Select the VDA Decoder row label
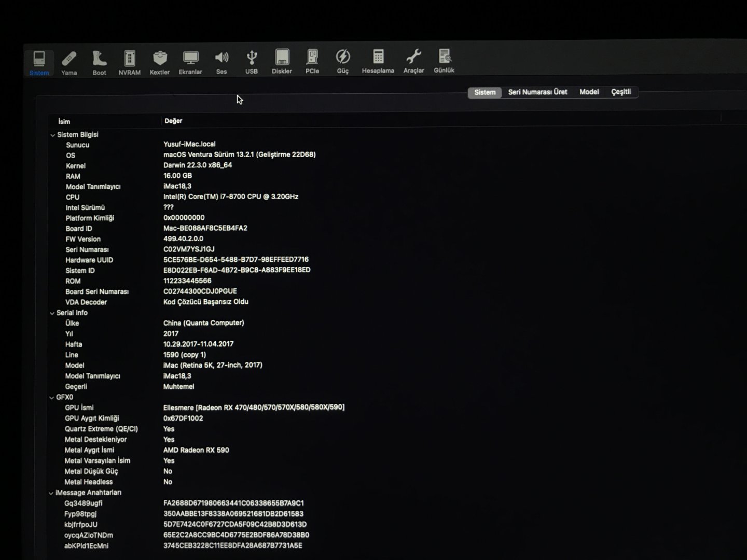This screenshot has height=560, width=747. pos(86,302)
